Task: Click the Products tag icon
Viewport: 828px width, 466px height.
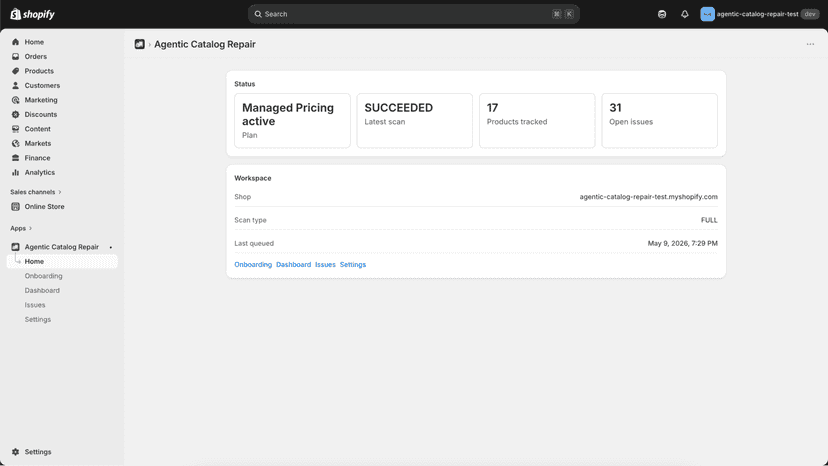Action: 15,71
